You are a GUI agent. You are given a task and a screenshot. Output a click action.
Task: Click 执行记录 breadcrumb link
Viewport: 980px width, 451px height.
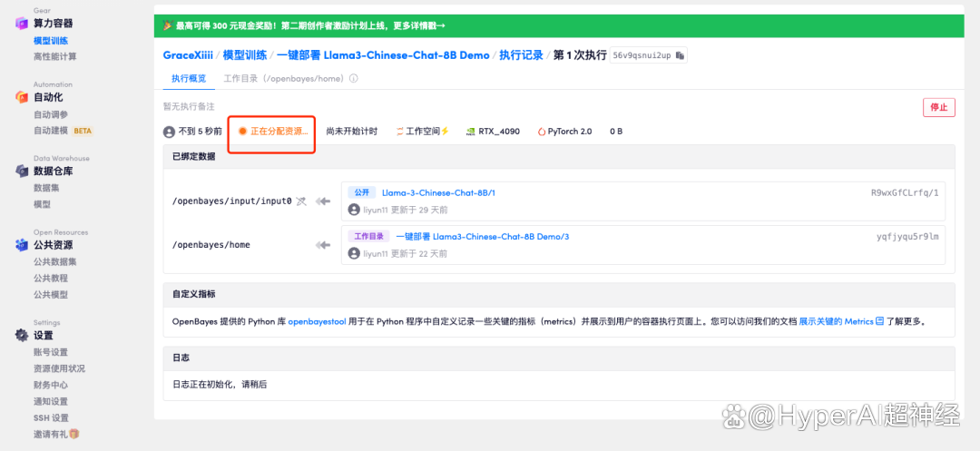click(521, 55)
